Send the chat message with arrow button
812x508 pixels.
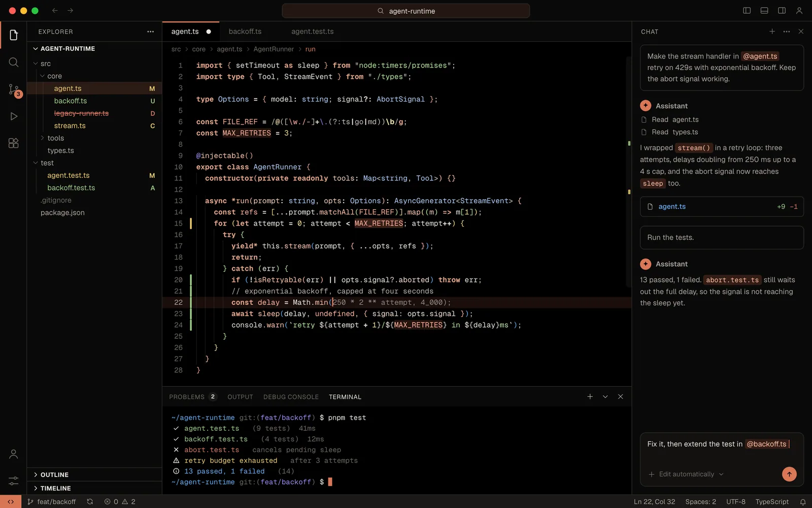789,474
